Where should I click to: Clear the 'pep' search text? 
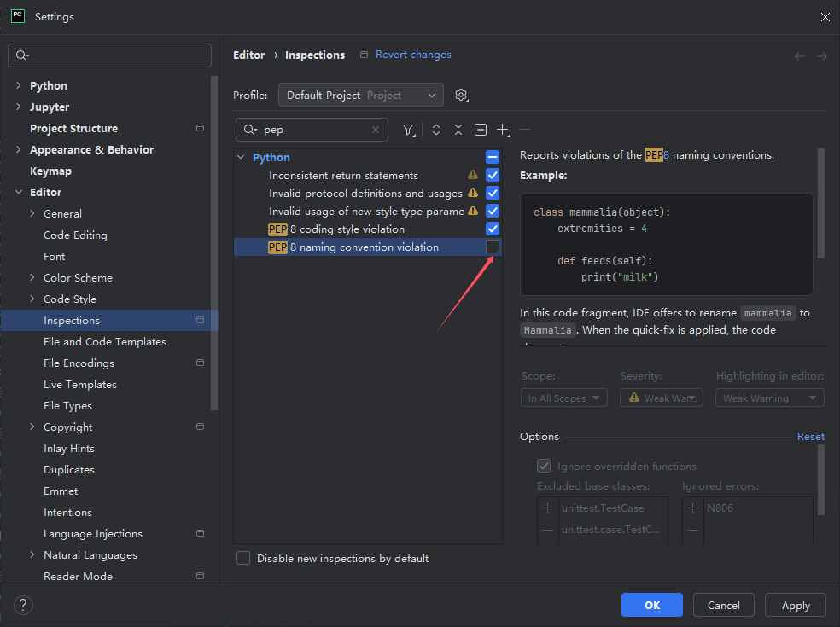376,130
